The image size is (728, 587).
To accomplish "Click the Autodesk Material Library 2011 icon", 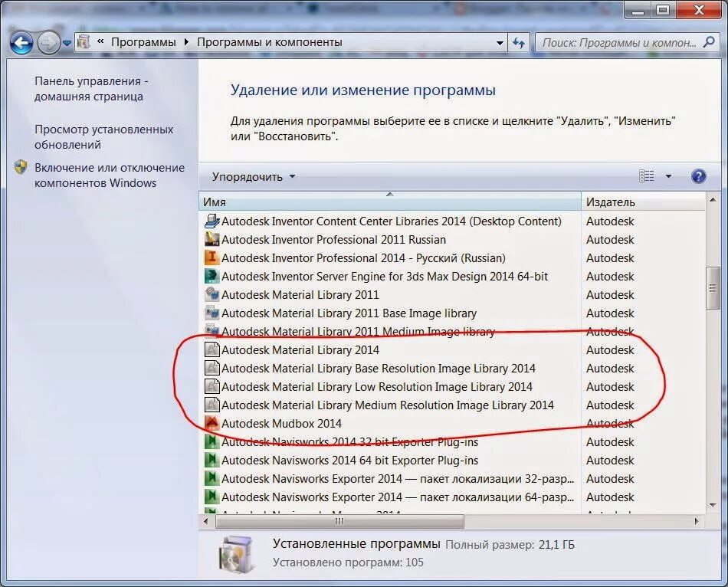I will [212, 294].
